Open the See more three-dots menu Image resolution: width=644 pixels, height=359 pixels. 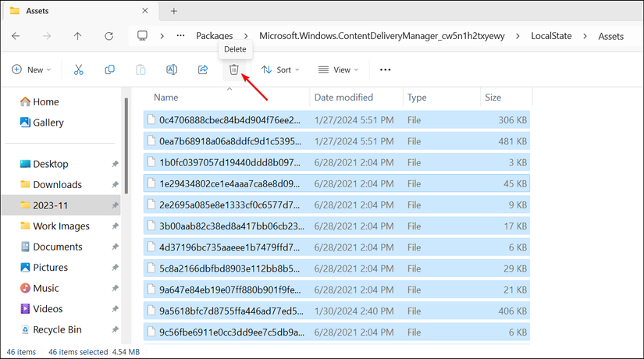[386, 69]
